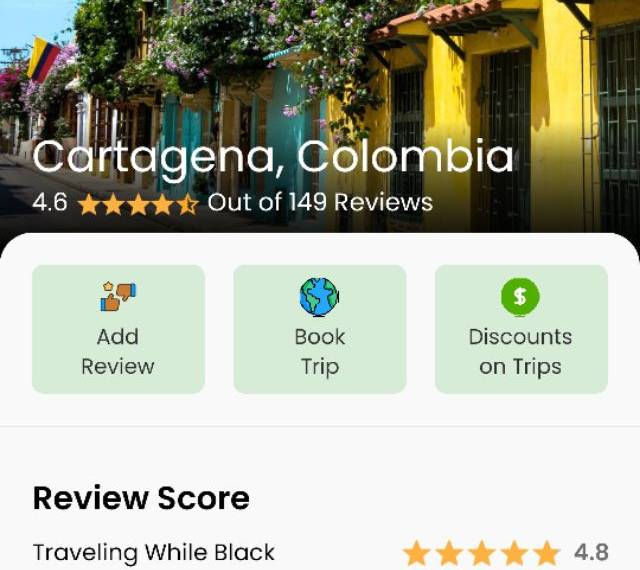The height and width of the screenshot is (570, 640).
Task: Click the third star in header rating
Action: [138, 203]
